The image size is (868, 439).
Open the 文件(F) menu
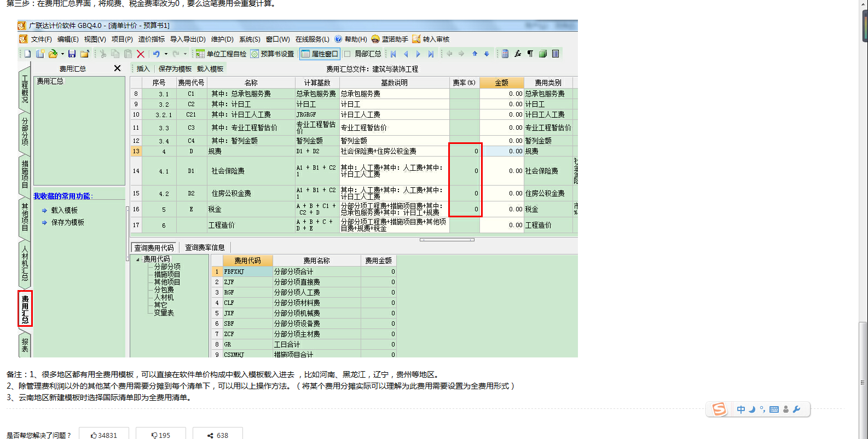(41, 39)
